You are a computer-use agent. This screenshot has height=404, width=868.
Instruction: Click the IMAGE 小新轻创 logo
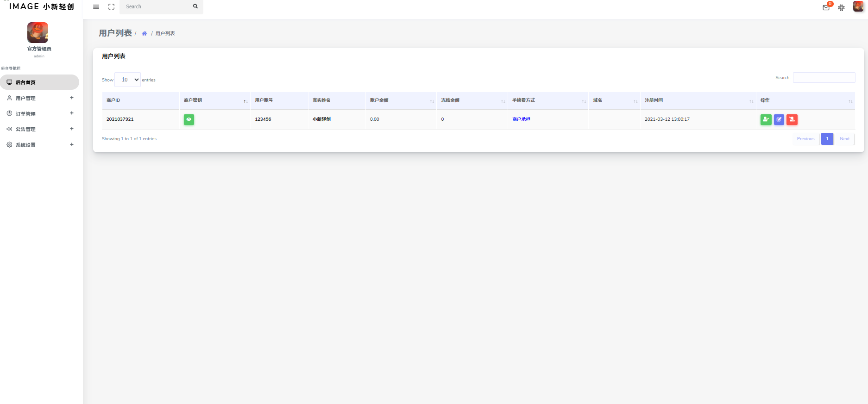pyautogui.click(x=42, y=6)
